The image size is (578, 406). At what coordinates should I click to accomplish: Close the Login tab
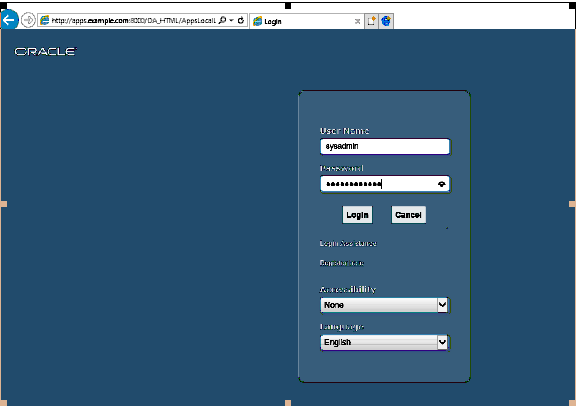click(357, 21)
